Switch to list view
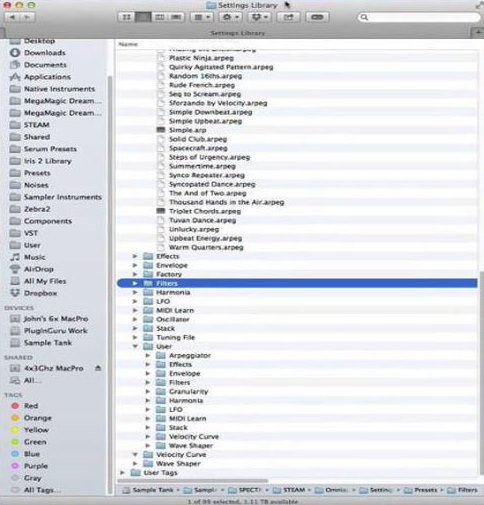Viewport: 484px width, 505px height. click(143, 17)
